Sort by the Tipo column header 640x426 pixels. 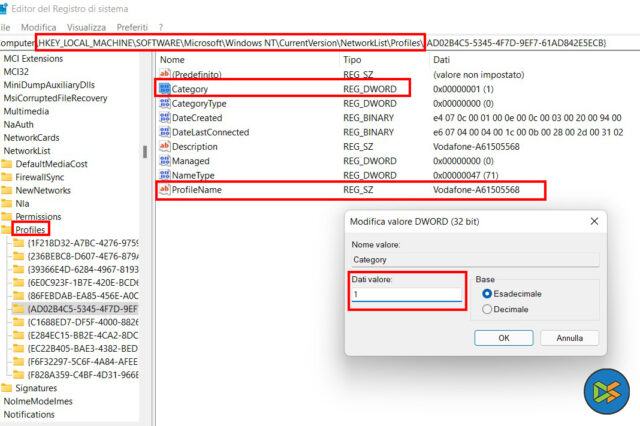[352, 60]
